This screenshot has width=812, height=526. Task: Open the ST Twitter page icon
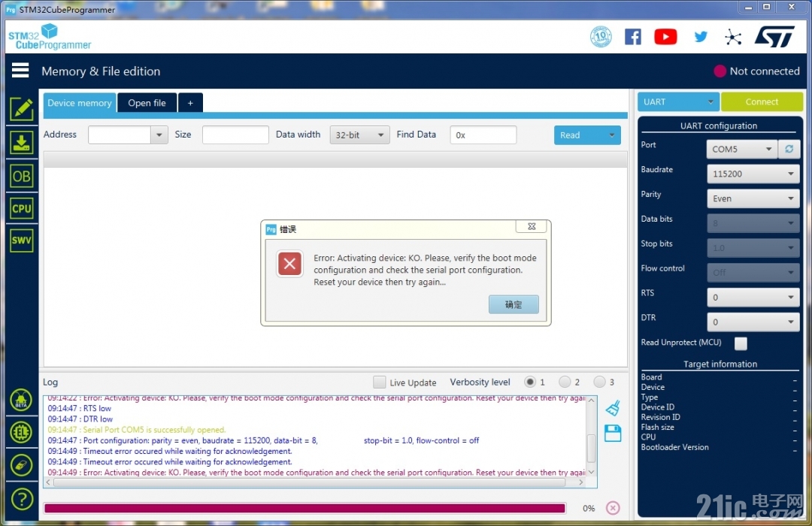coord(701,37)
